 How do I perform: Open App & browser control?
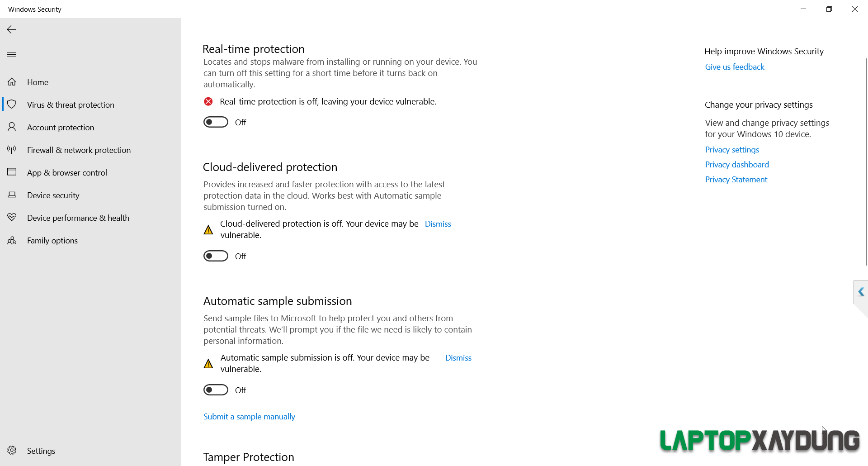67,172
